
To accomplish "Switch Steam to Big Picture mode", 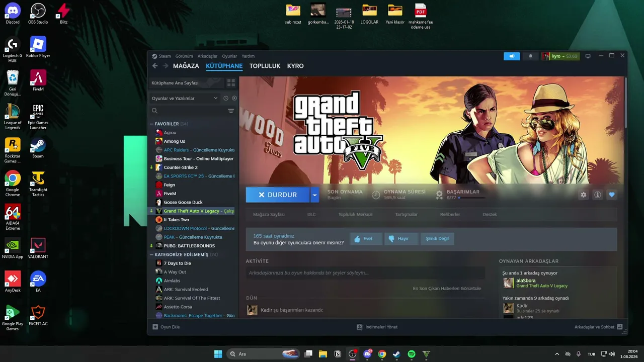I will pyautogui.click(x=588, y=56).
